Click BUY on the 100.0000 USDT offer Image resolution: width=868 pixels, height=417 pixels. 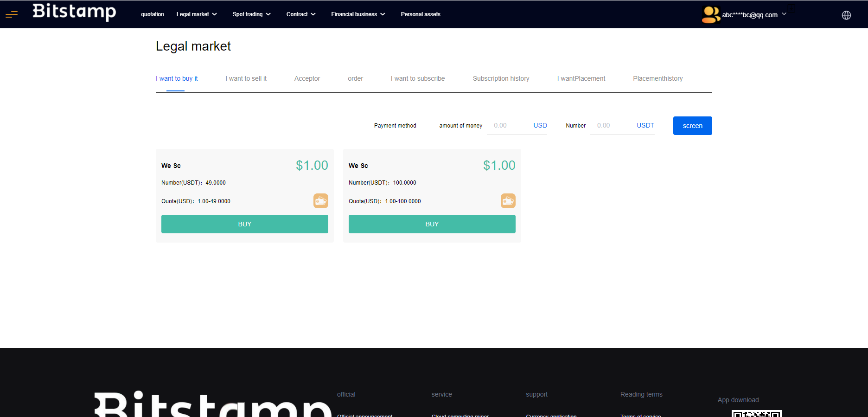(x=432, y=224)
